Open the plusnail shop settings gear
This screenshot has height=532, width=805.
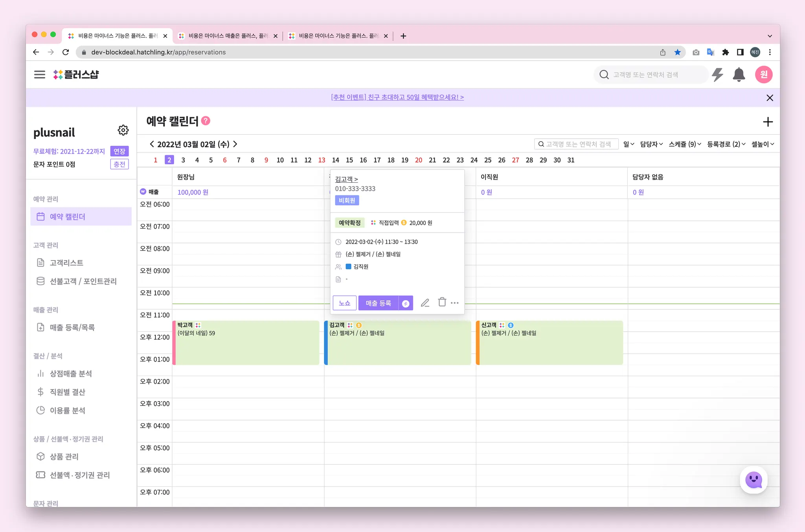click(x=123, y=130)
